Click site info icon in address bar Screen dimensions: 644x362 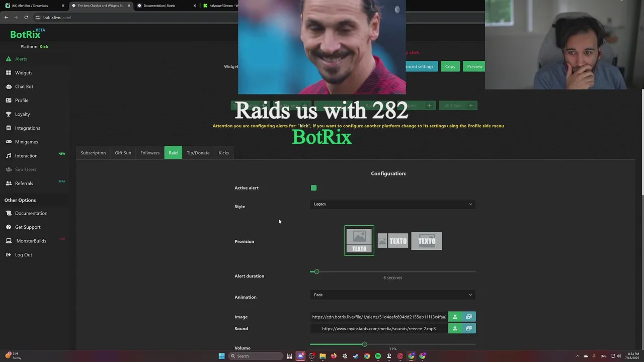(x=38, y=17)
